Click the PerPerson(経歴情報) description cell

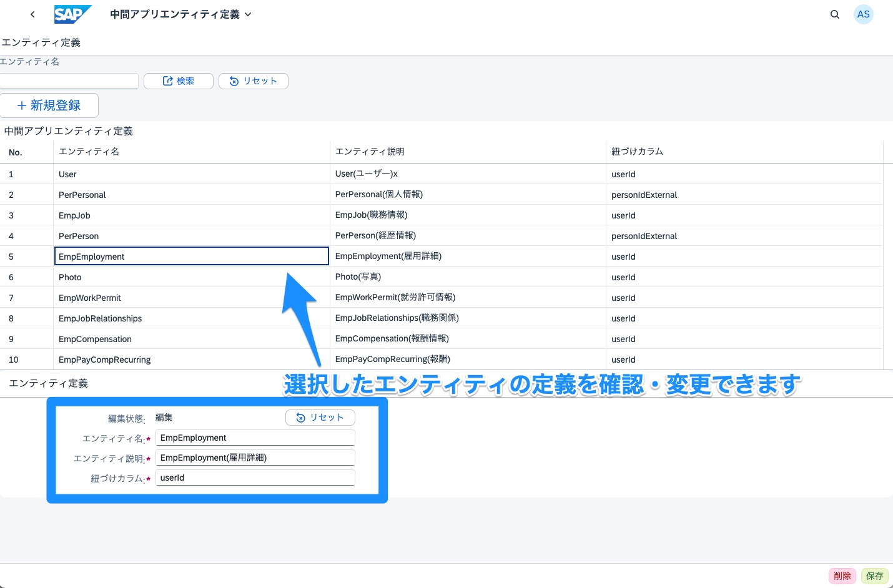pos(468,236)
